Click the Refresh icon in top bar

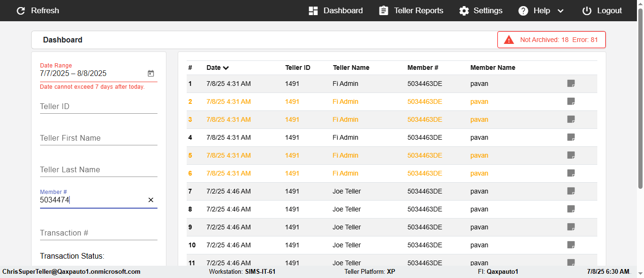[21, 10]
